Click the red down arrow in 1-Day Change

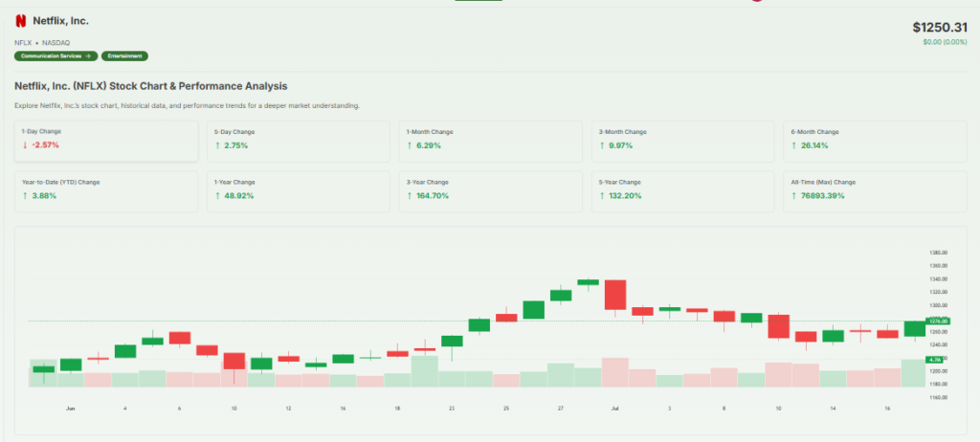[24, 145]
